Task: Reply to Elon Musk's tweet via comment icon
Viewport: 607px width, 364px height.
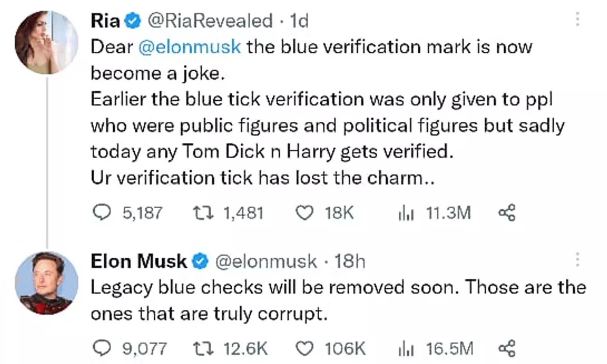Action: (x=102, y=348)
